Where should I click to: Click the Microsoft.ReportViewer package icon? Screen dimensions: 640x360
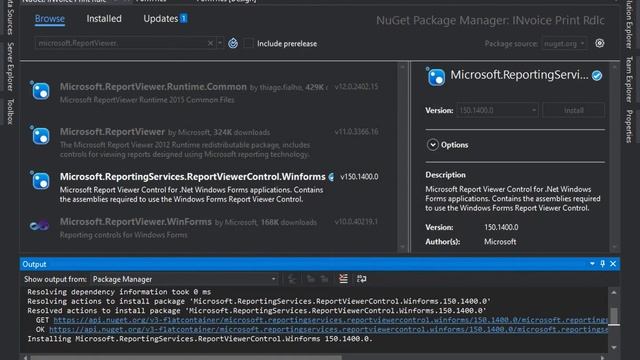[41, 136]
